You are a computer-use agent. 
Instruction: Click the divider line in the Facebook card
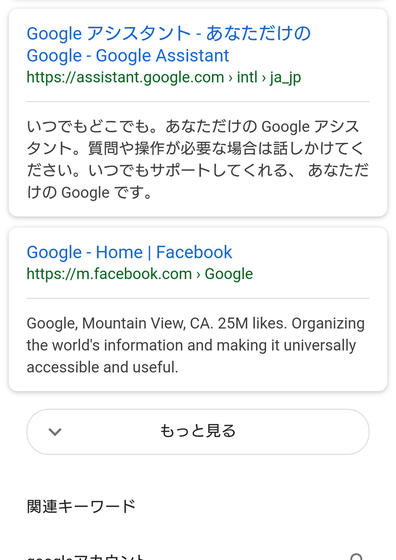point(198,298)
